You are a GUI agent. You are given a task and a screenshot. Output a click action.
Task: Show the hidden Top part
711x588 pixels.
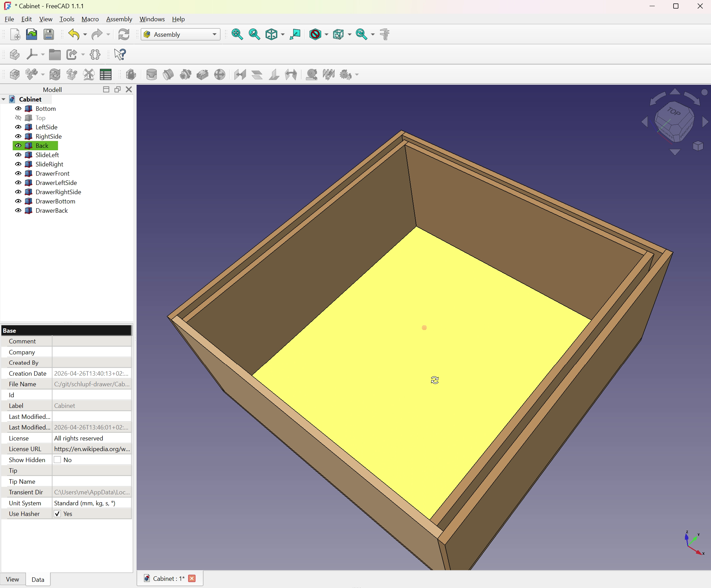[18, 118]
